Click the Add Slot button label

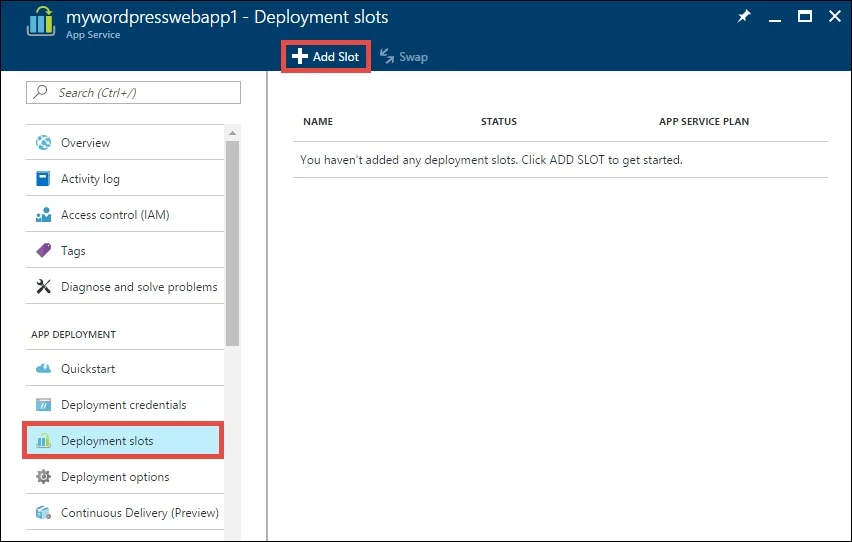pos(336,57)
